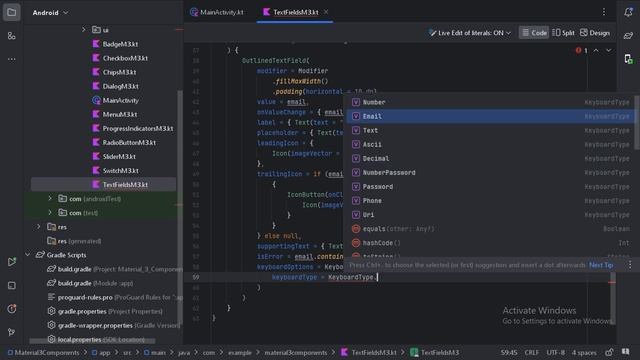Change UTF-8 file encoding in status bar
The width and height of the screenshot is (640, 360).
click(x=556, y=352)
